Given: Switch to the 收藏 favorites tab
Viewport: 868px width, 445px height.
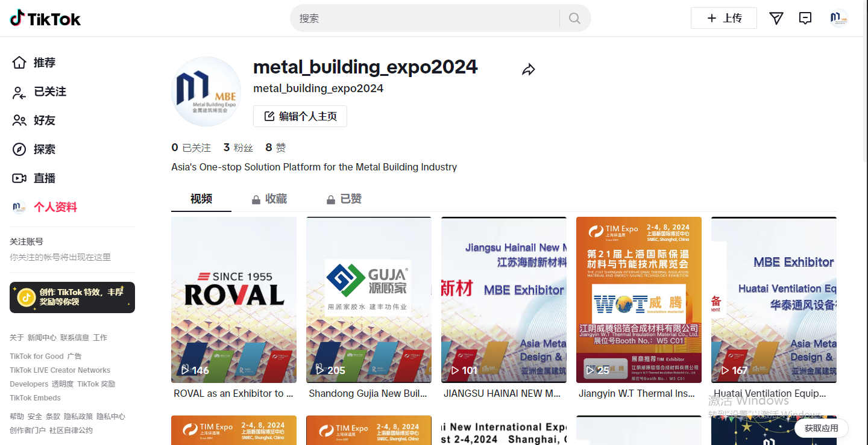Looking at the screenshot, I should click(x=269, y=199).
